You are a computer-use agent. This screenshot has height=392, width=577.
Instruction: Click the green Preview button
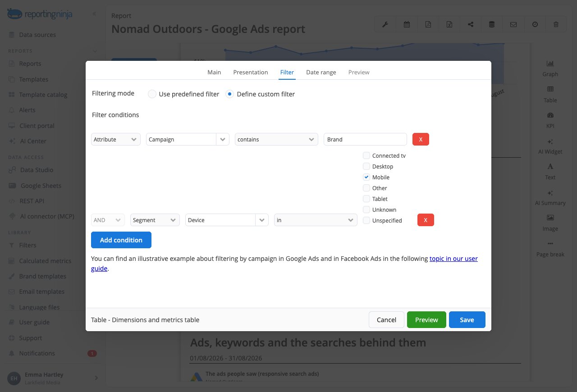point(426,319)
